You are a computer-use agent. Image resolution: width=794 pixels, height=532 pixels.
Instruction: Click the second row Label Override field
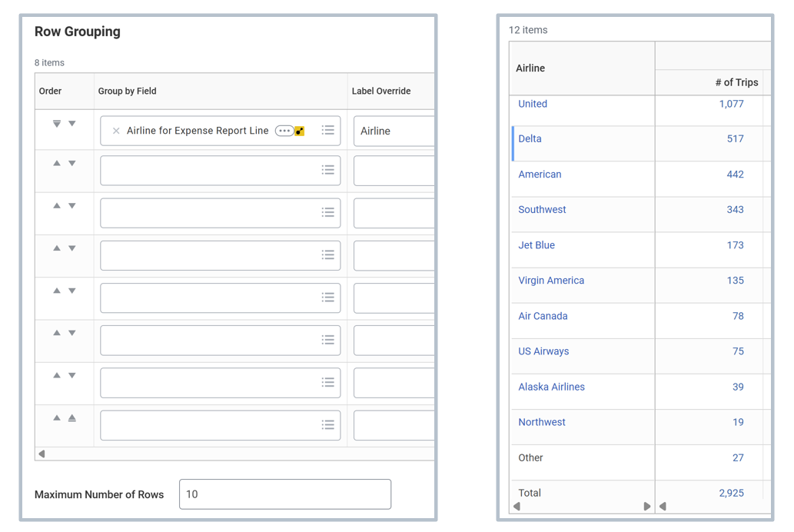(x=394, y=170)
